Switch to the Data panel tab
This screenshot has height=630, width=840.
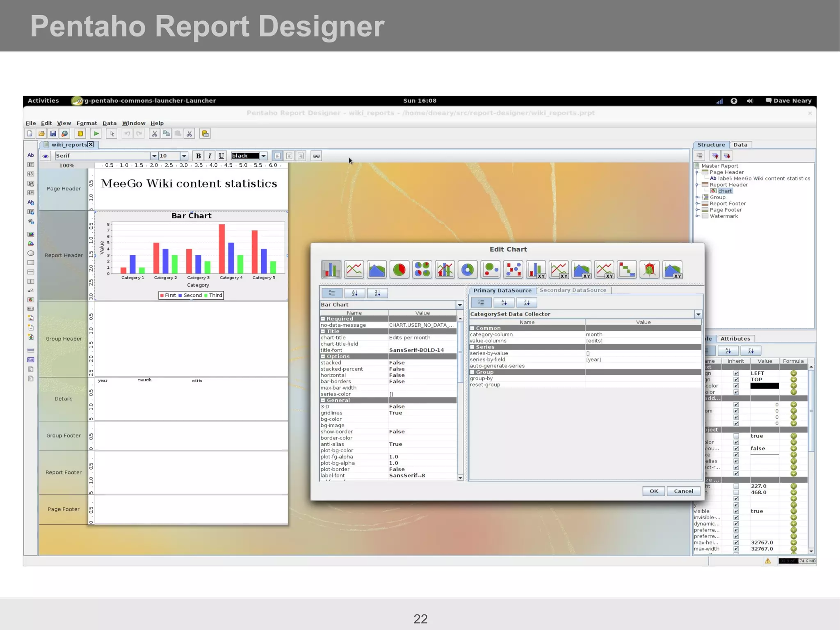740,144
